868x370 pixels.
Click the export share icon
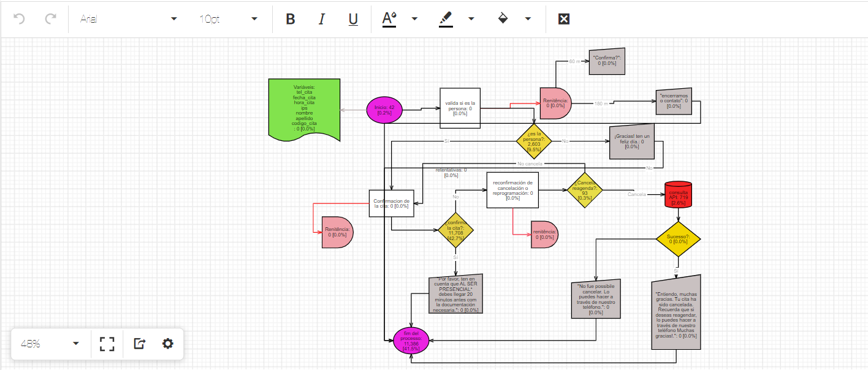[x=139, y=344]
